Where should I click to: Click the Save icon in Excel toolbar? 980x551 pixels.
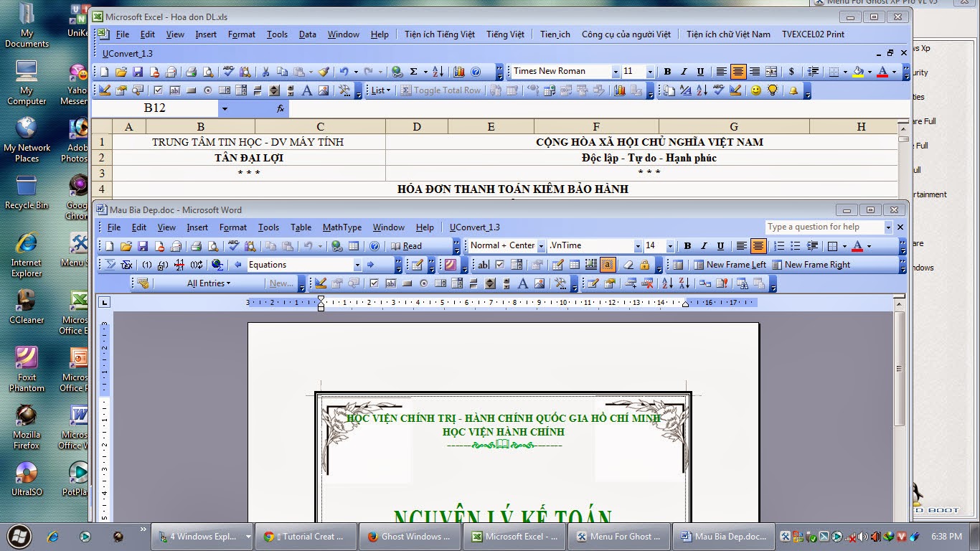tap(137, 72)
